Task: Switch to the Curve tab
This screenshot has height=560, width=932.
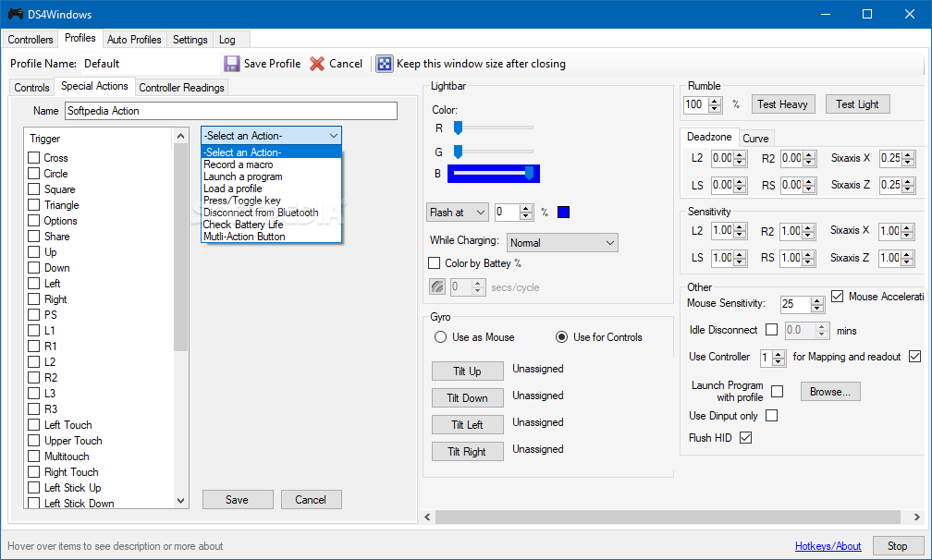Action: [755, 138]
